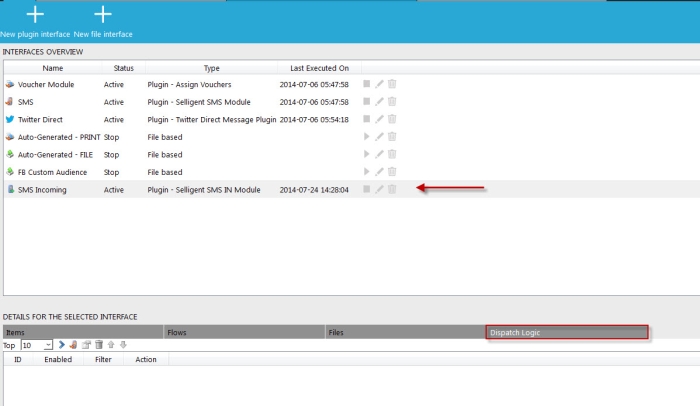Image resolution: width=700 pixels, height=406 pixels.
Task: Stop the Voucher Module interface
Action: (367, 84)
